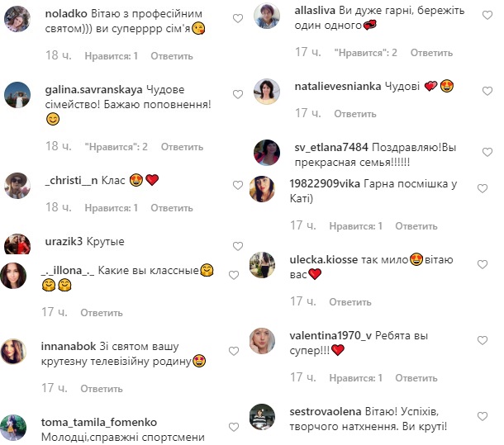Click Ответить under allasliva's comment
Screen dimensions: 504x445
tap(431, 53)
